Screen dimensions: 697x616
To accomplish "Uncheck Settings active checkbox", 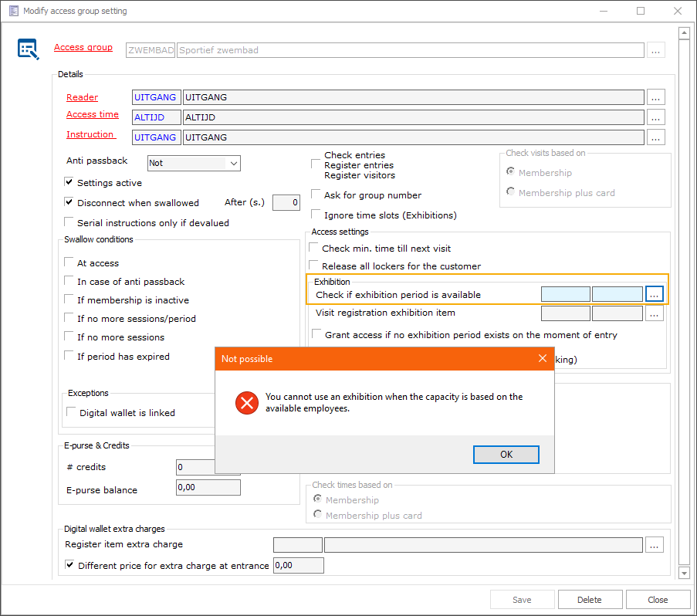I will tap(69, 183).
